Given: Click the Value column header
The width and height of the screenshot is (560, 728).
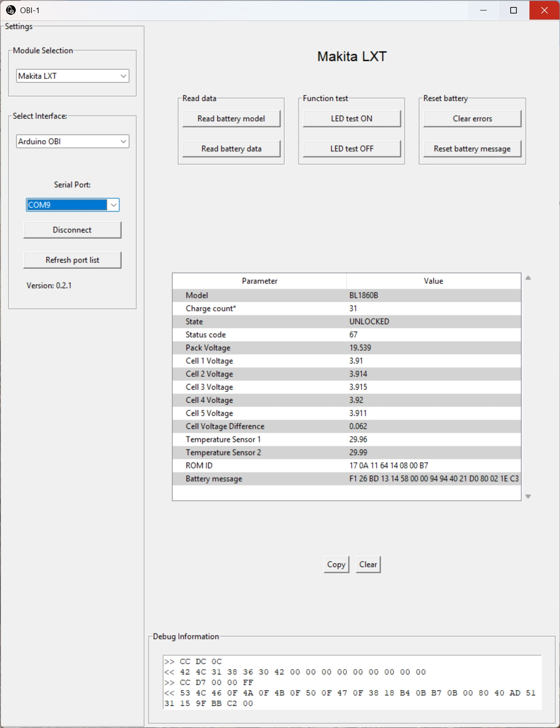Looking at the screenshot, I should [x=433, y=281].
